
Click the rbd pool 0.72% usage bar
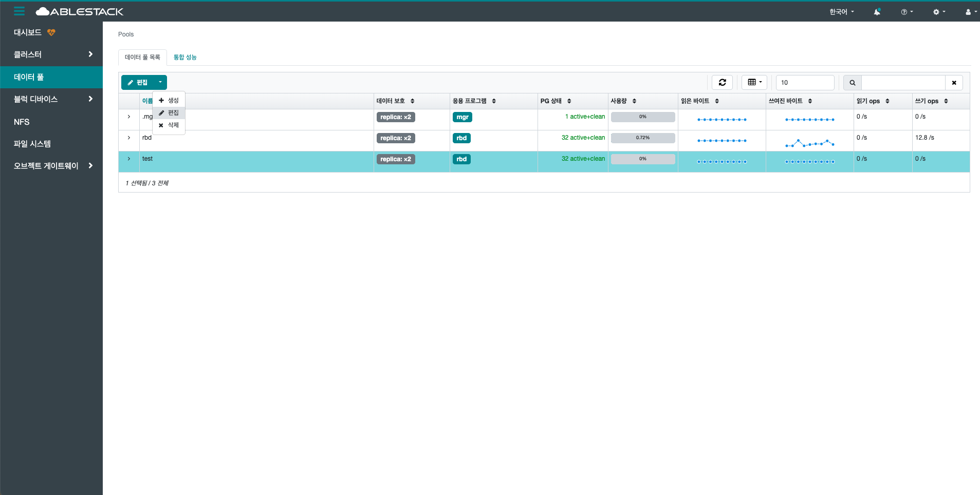click(642, 138)
